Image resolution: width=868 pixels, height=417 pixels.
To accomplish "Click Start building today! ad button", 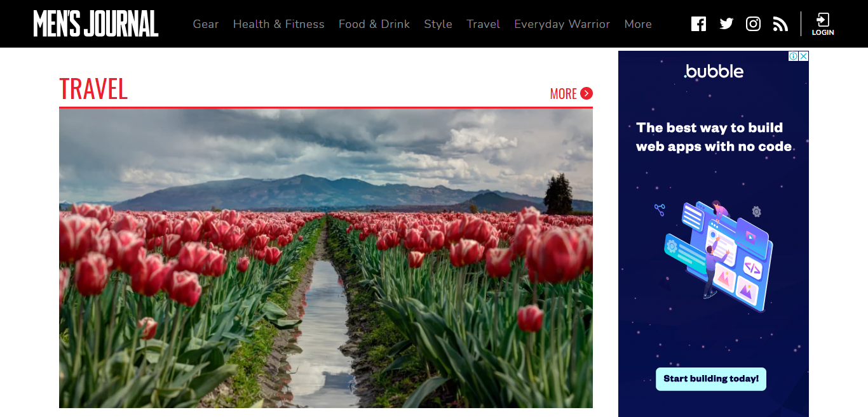I will click(x=711, y=379).
